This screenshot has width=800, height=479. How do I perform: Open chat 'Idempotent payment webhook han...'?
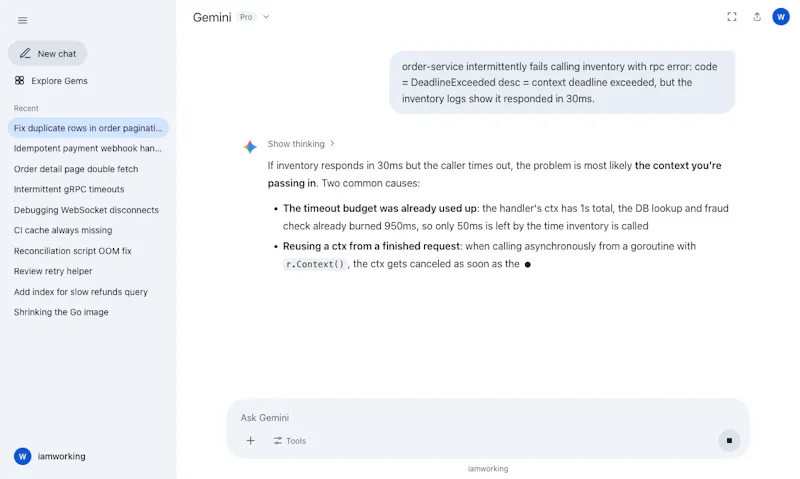point(88,148)
